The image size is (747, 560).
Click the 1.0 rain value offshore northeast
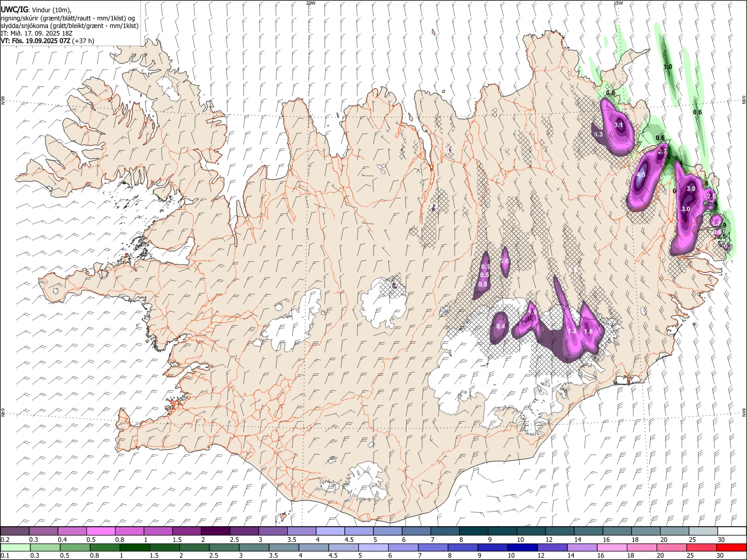pos(668,66)
